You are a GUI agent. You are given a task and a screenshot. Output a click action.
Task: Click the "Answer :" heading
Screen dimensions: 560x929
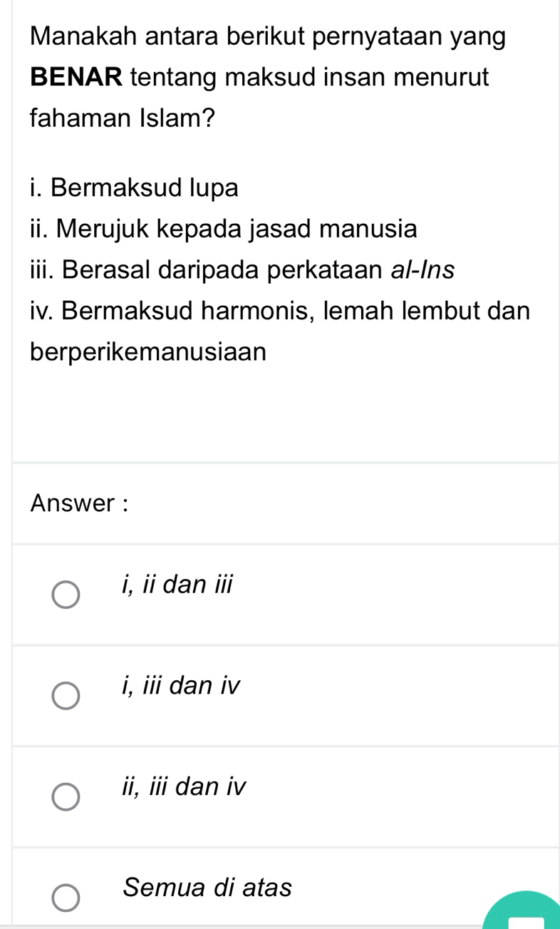pos(79,503)
